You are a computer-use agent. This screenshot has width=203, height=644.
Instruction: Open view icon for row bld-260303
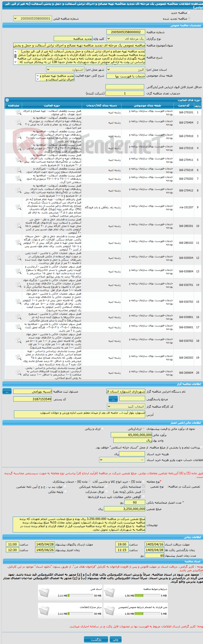pos(18,358)
